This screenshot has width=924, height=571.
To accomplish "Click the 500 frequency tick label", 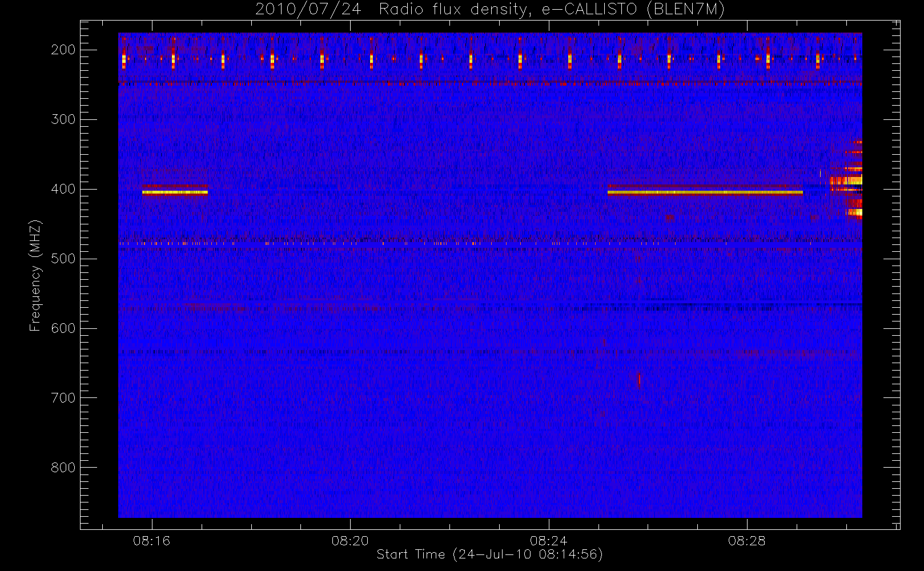I will point(63,259).
